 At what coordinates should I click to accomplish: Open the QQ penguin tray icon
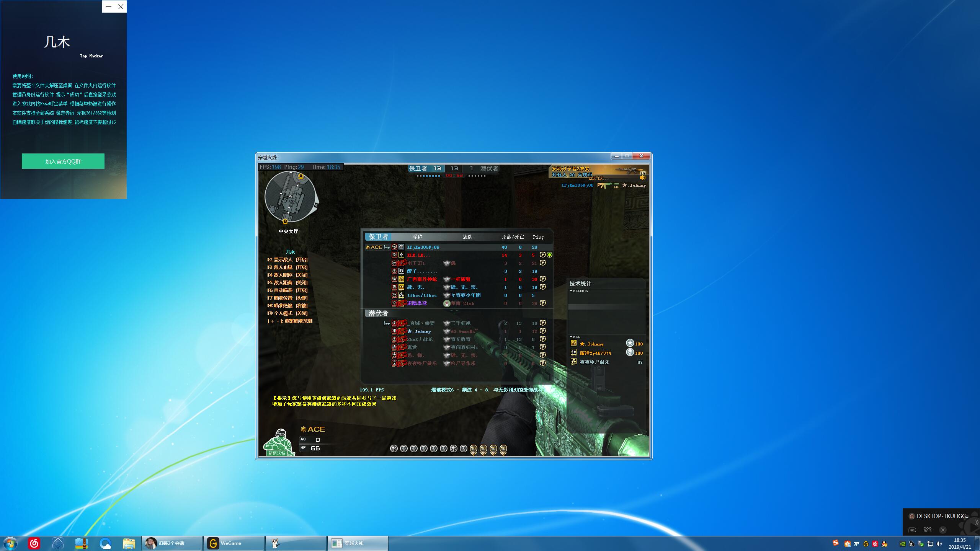tap(884, 544)
